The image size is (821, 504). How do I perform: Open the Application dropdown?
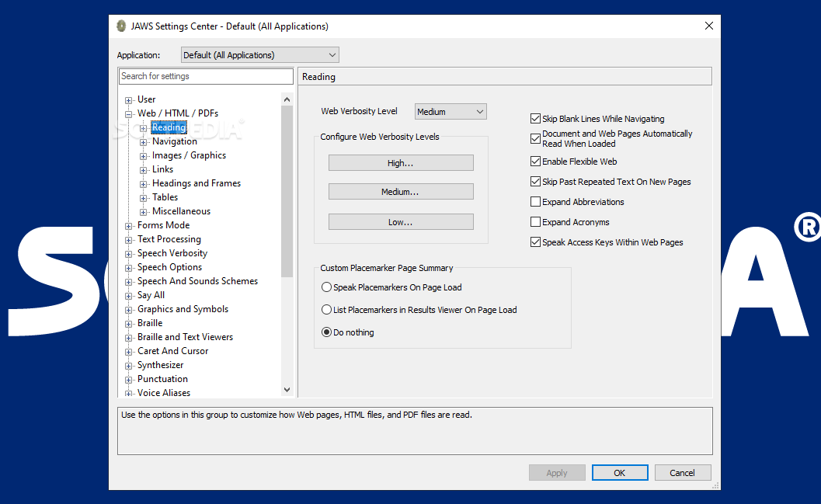[259, 55]
